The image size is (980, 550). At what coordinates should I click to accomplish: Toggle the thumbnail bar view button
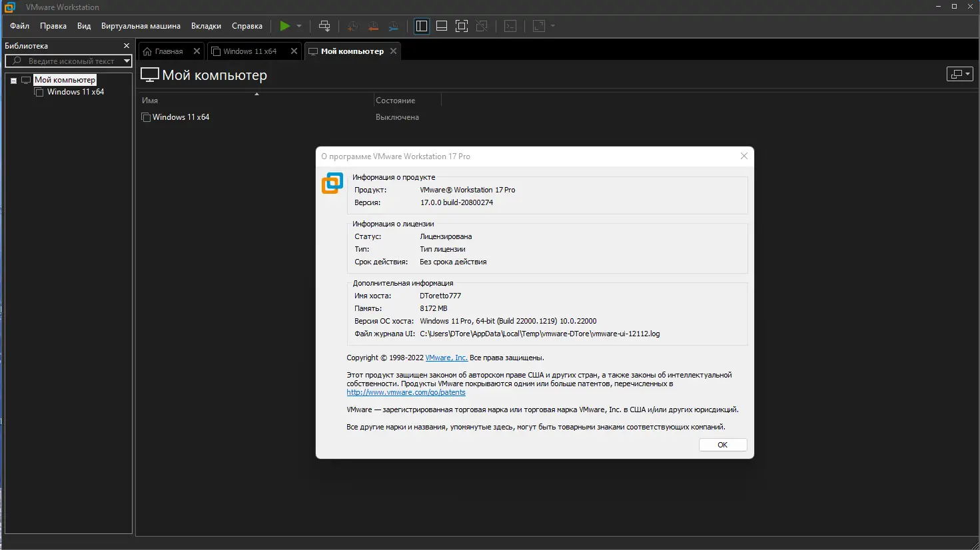click(x=442, y=26)
